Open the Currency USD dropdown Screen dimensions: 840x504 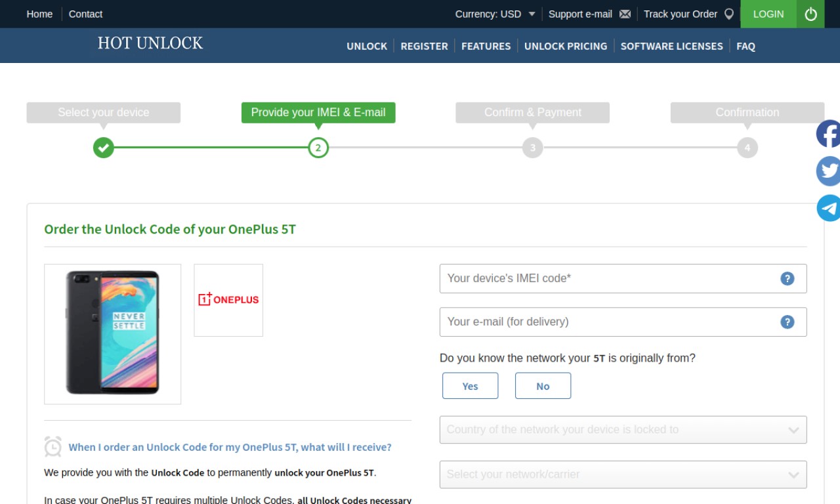[x=495, y=14]
